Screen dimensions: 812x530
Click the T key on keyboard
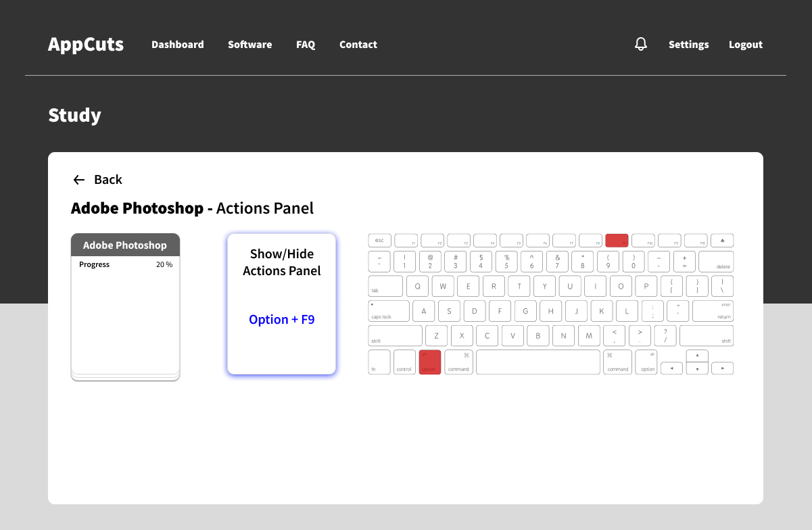pos(519,285)
